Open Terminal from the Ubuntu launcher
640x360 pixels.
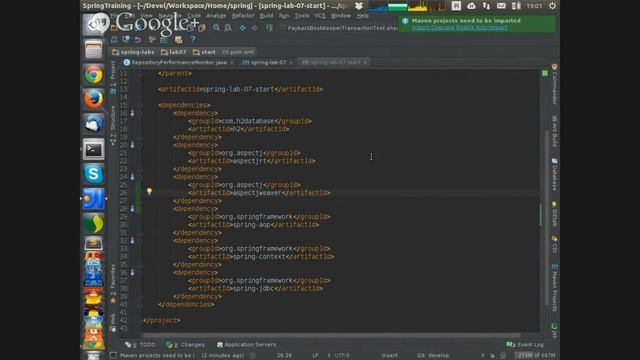93,149
